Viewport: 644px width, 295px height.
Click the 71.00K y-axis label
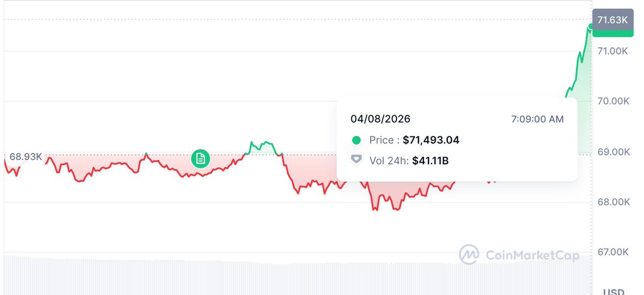(612, 51)
